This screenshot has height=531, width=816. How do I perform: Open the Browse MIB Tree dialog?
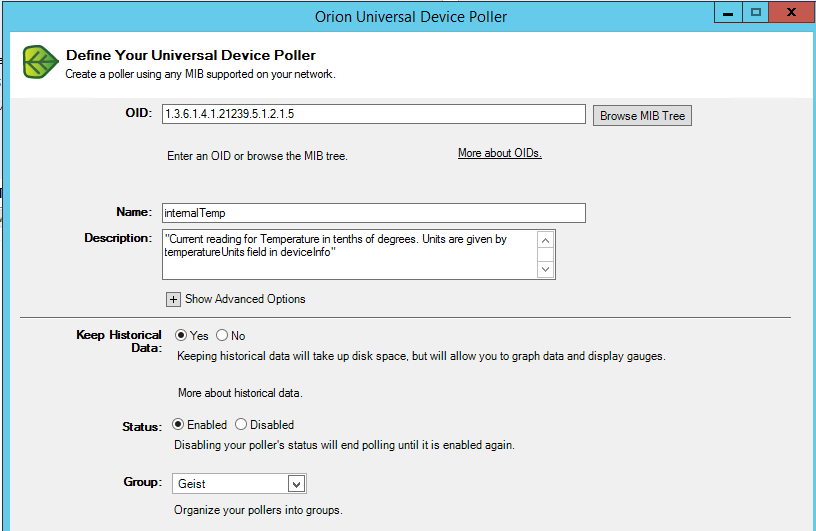(x=642, y=116)
